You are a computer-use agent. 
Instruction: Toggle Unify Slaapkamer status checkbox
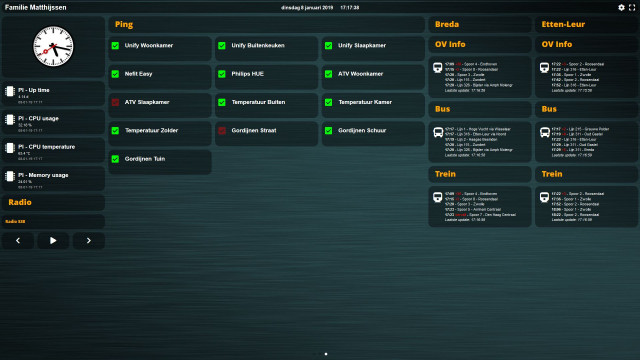pyautogui.click(x=329, y=46)
